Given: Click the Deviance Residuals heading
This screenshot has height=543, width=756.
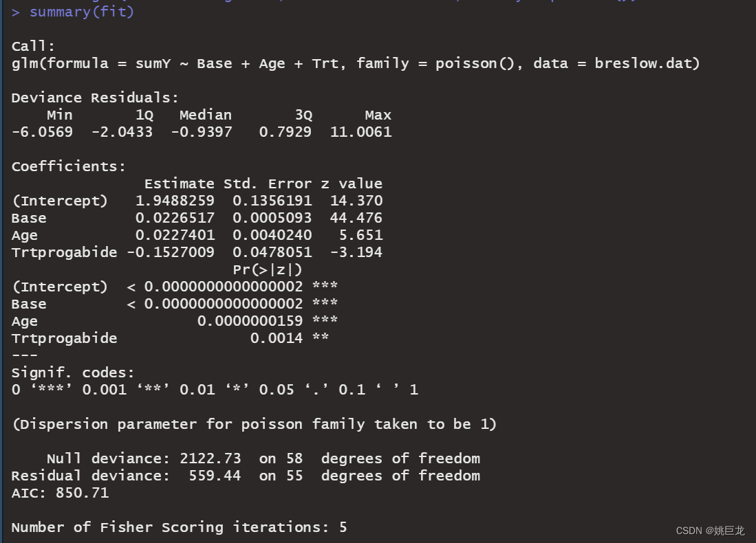Looking at the screenshot, I should tap(95, 98).
